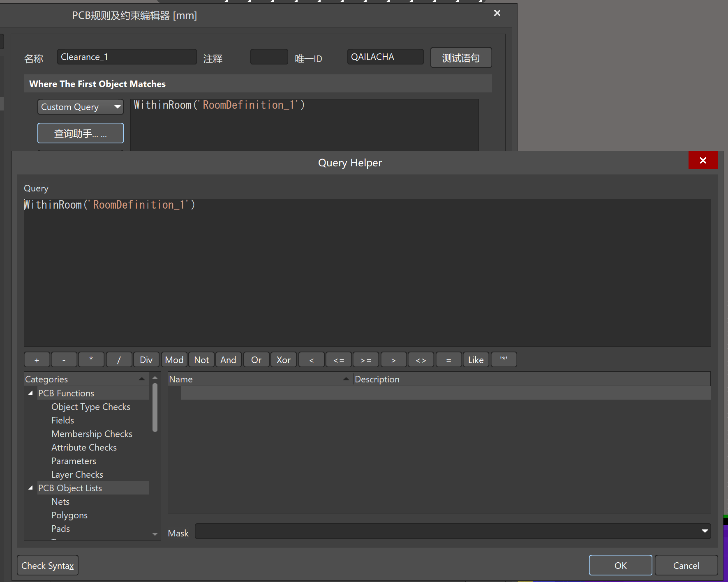Viewport: 728px width, 582px height.
Task: Insert the not-equal (<>) operator
Action: (x=421, y=360)
